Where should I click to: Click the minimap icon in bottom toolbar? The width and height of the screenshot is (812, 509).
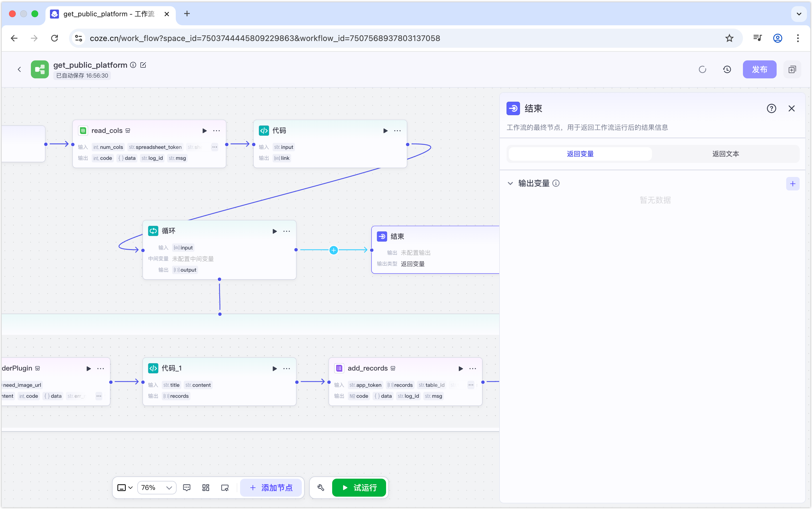tap(225, 487)
